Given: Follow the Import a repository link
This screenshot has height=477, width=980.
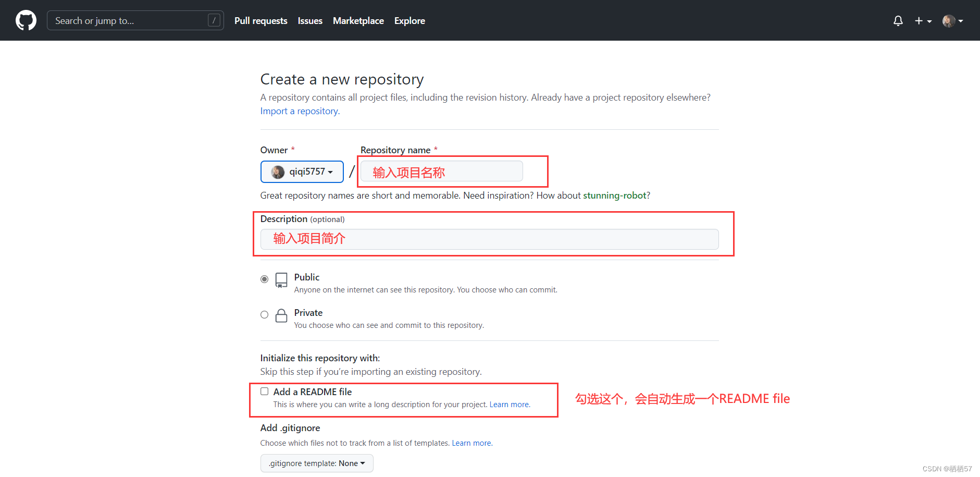Looking at the screenshot, I should [300, 111].
